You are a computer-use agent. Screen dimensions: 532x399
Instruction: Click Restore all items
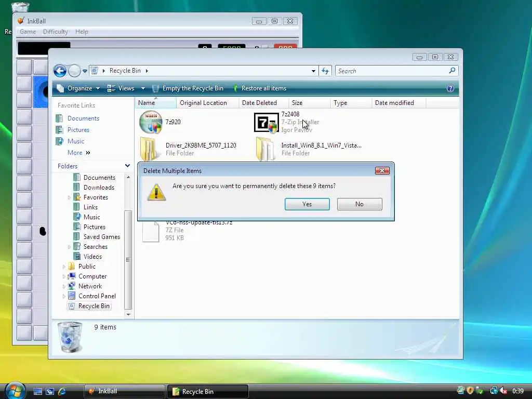point(260,88)
